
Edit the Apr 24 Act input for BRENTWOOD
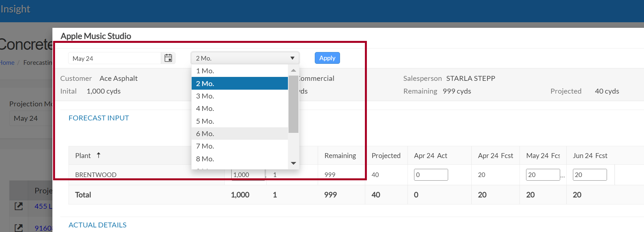click(431, 175)
